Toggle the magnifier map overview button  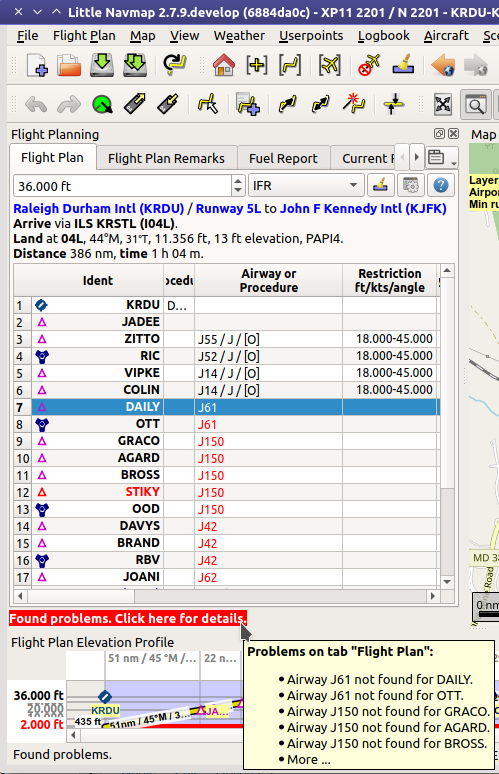click(475, 105)
